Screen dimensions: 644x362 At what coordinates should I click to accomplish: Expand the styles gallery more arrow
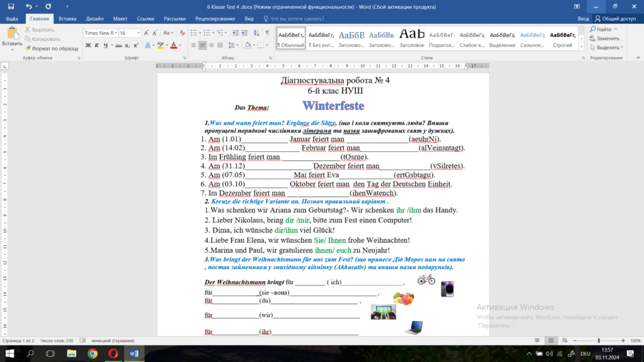click(581, 47)
